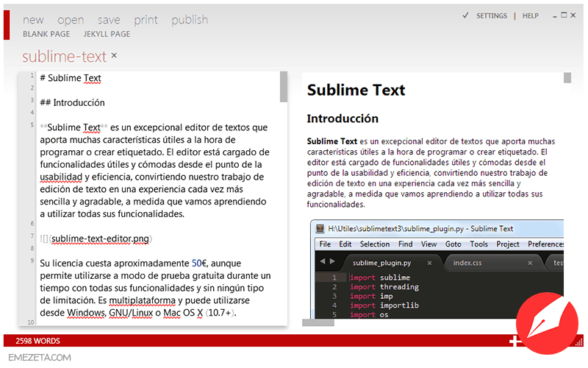The image size is (588, 368).
Task: Click the resize grip in status bar corner
Action: click(x=580, y=342)
